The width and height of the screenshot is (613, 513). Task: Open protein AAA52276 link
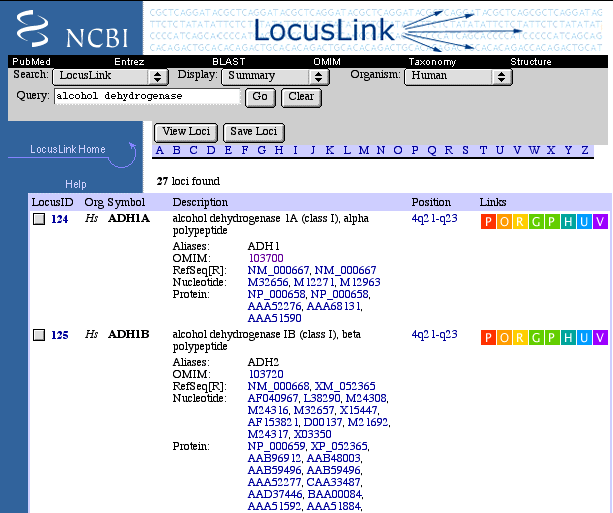(274, 306)
